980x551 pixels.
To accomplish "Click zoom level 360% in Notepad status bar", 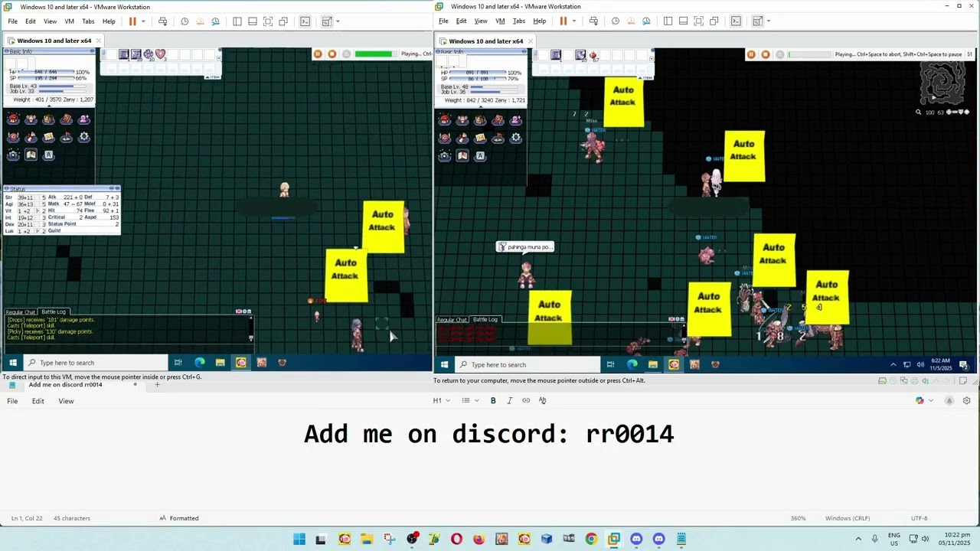I will [x=798, y=518].
